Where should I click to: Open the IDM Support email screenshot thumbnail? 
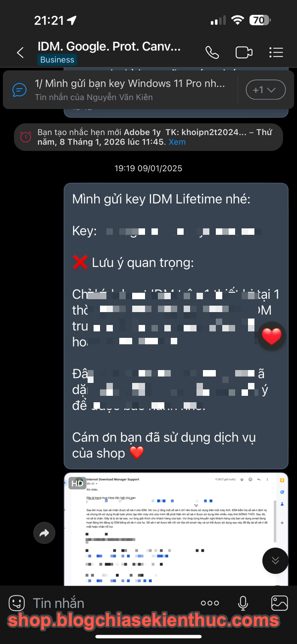pos(176,529)
